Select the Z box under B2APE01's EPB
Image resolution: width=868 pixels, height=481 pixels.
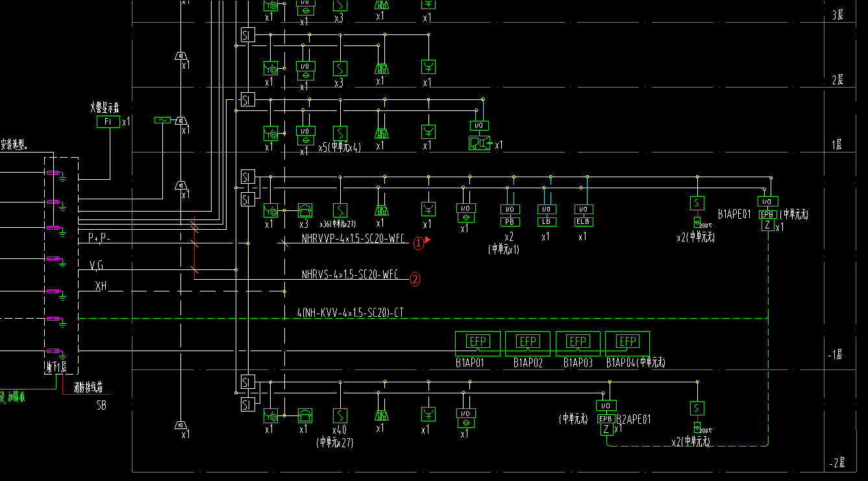pos(606,430)
